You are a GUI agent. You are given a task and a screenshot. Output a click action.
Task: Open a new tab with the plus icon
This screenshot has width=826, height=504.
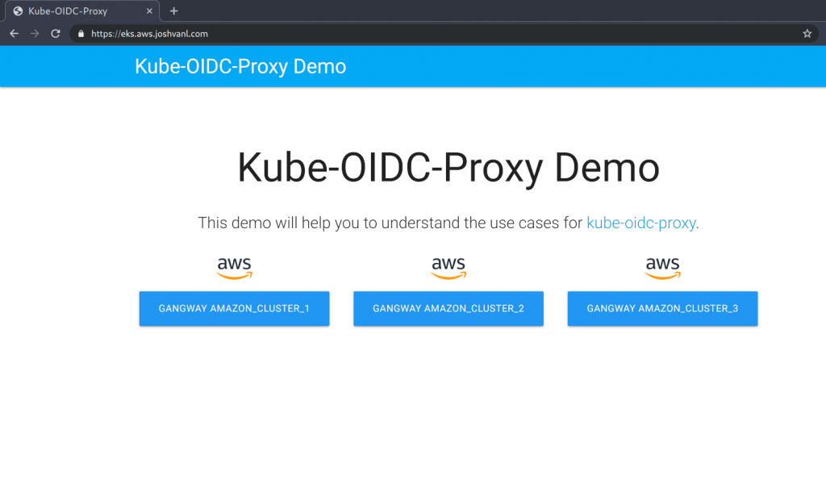tap(174, 11)
